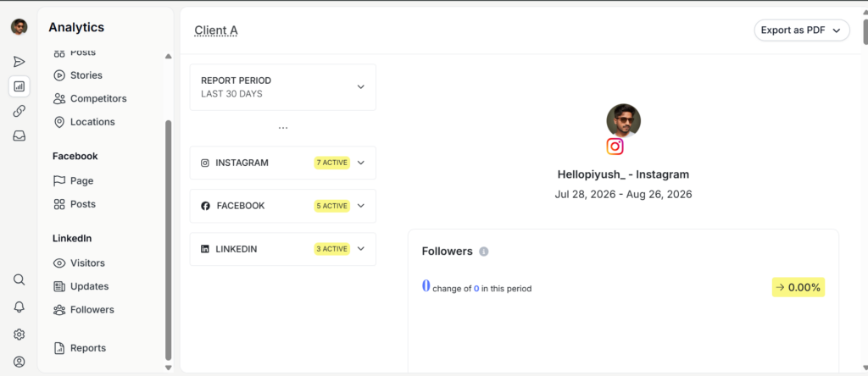
Task: Click the page scrollbar thumb at right edge
Action: [865, 31]
